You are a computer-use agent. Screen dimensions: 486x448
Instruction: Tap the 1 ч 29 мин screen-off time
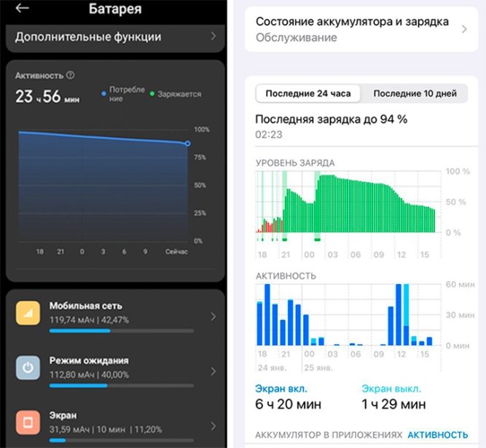tap(393, 404)
